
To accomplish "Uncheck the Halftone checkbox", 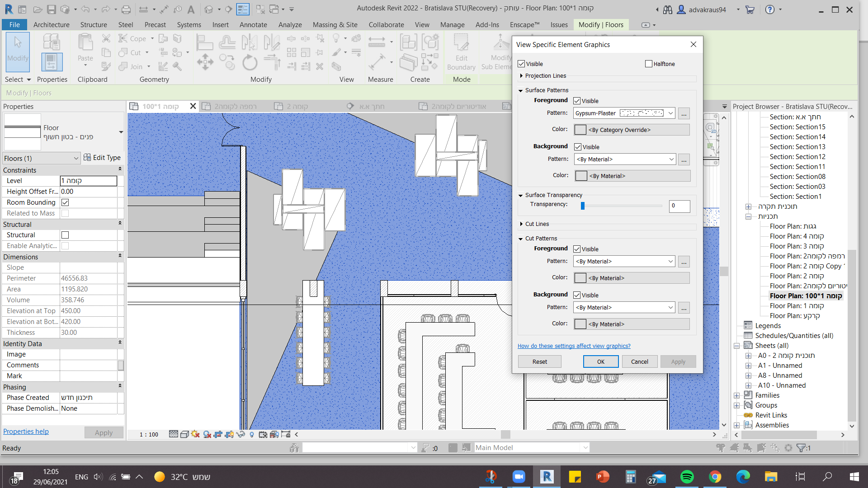I will click(648, 64).
